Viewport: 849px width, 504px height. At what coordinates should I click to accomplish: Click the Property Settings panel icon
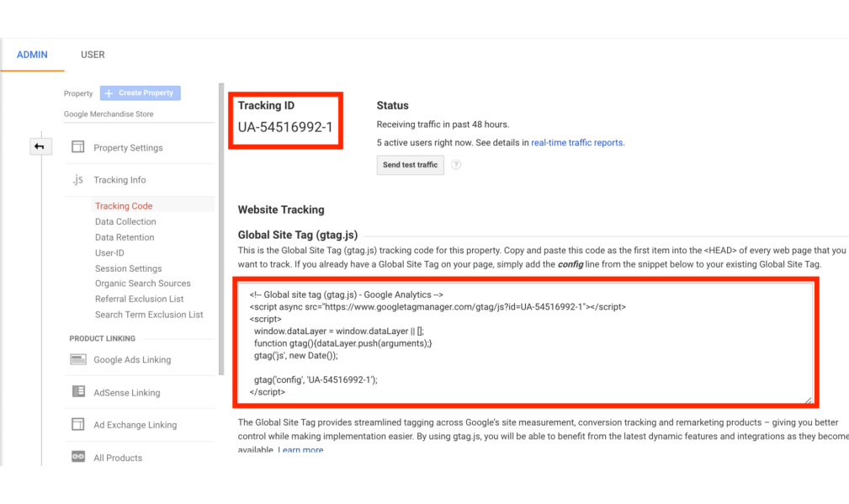pos(78,146)
